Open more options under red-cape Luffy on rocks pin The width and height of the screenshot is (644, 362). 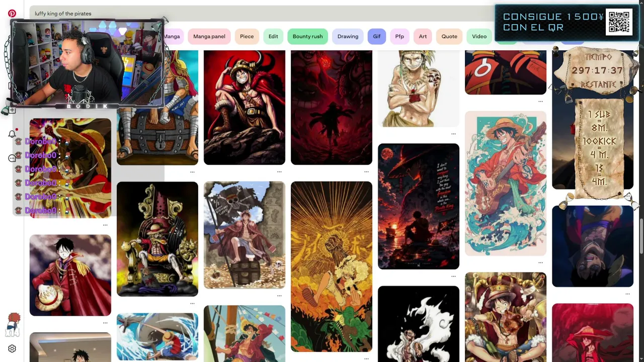(279, 172)
